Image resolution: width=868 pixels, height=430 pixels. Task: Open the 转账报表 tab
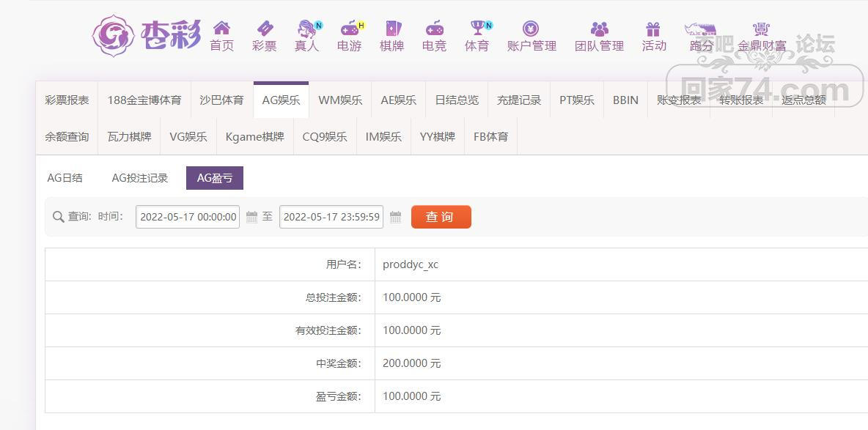click(x=741, y=100)
